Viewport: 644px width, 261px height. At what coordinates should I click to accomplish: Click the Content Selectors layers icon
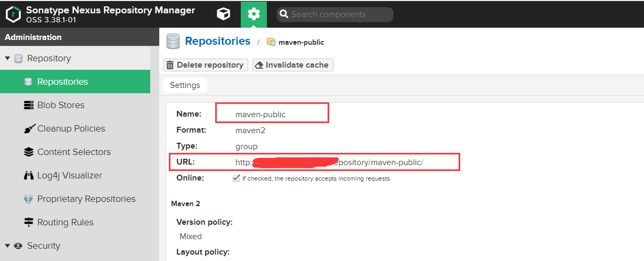(x=29, y=152)
